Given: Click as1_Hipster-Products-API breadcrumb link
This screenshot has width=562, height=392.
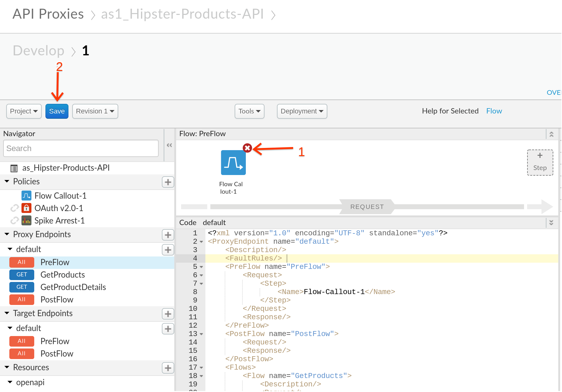Looking at the screenshot, I should (x=182, y=14).
